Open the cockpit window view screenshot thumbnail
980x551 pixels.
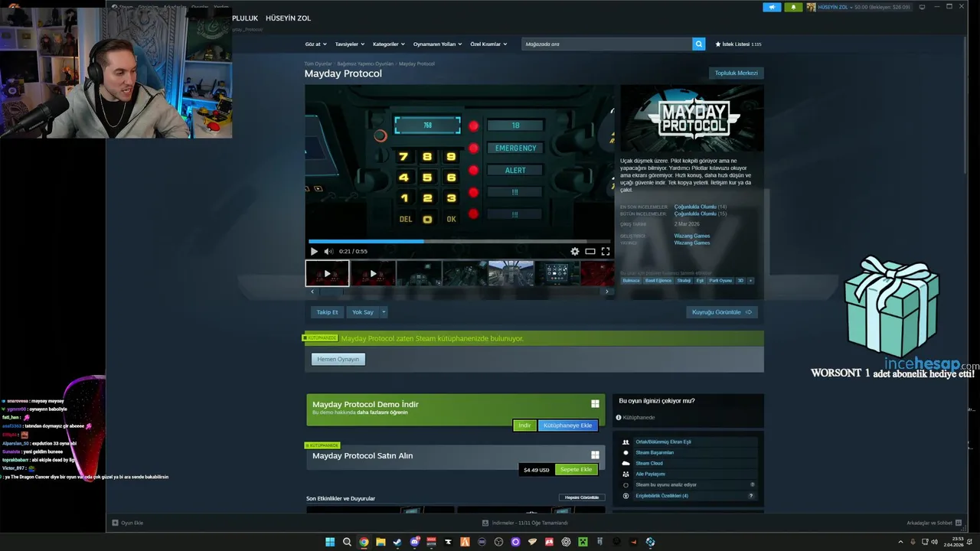click(x=511, y=273)
